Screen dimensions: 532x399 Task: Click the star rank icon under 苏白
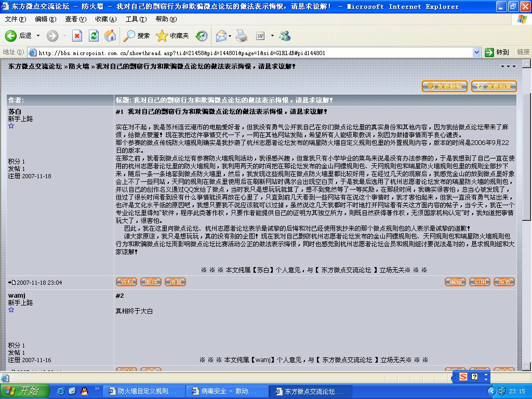pos(11,126)
